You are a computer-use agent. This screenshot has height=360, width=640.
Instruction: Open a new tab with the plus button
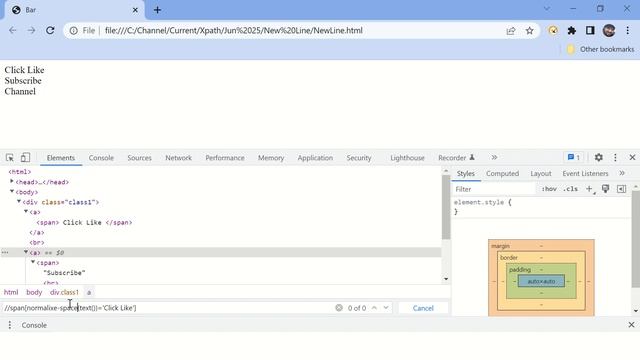click(x=158, y=10)
